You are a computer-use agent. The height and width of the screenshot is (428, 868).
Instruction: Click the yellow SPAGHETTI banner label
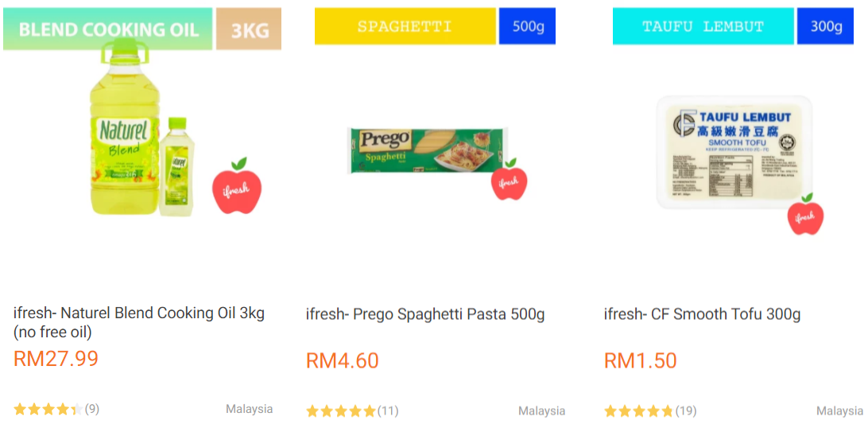tap(405, 26)
